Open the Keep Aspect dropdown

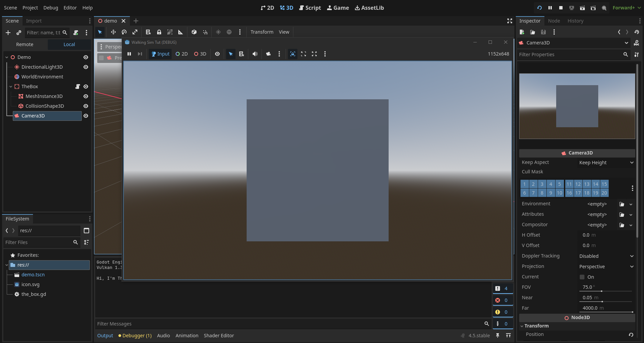point(606,163)
